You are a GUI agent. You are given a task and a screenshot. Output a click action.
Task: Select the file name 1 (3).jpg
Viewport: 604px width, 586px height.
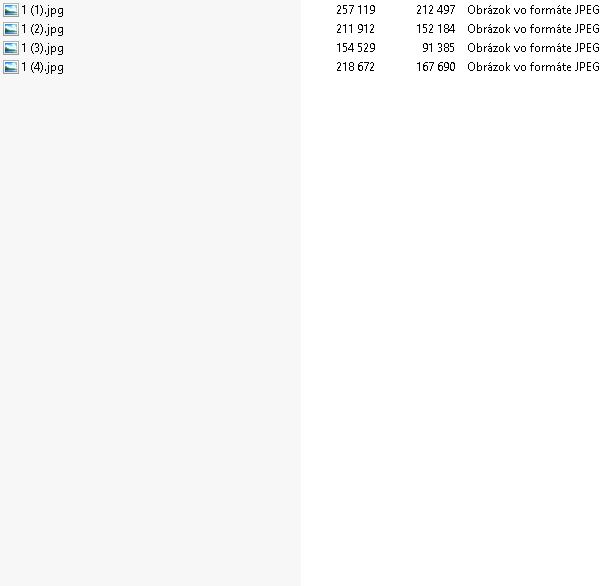point(42,49)
